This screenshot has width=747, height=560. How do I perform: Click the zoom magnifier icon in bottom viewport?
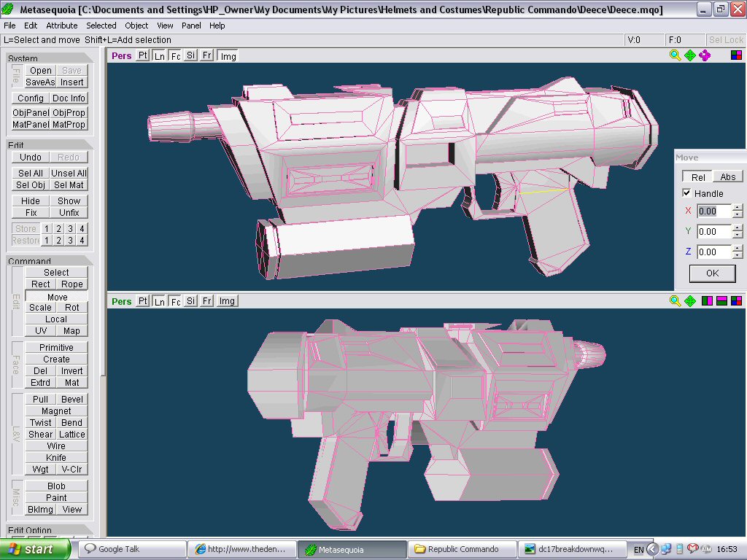click(675, 301)
